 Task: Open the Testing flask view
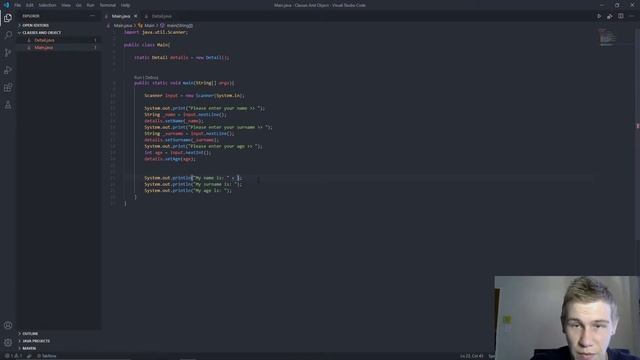pyautogui.click(x=8, y=105)
